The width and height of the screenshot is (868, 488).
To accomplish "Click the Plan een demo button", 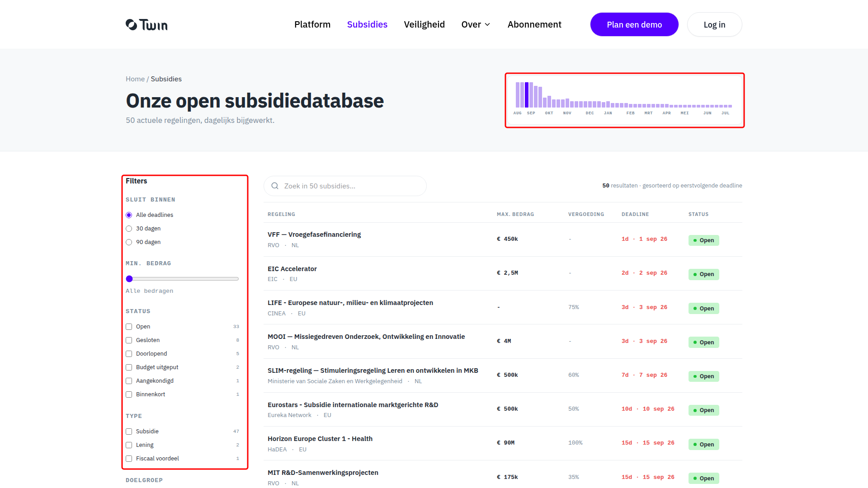I will 634,24.
